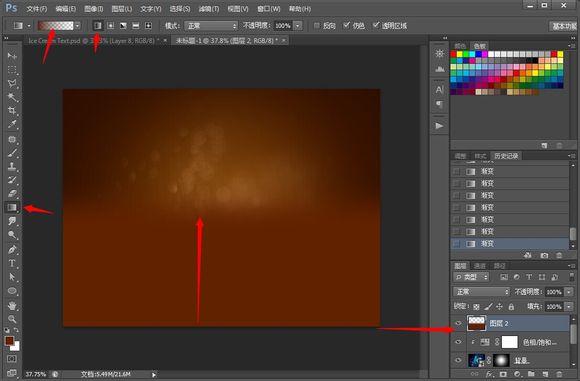
Task: Expand the gradient picker dropdown arrow
Action: (x=77, y=26)
